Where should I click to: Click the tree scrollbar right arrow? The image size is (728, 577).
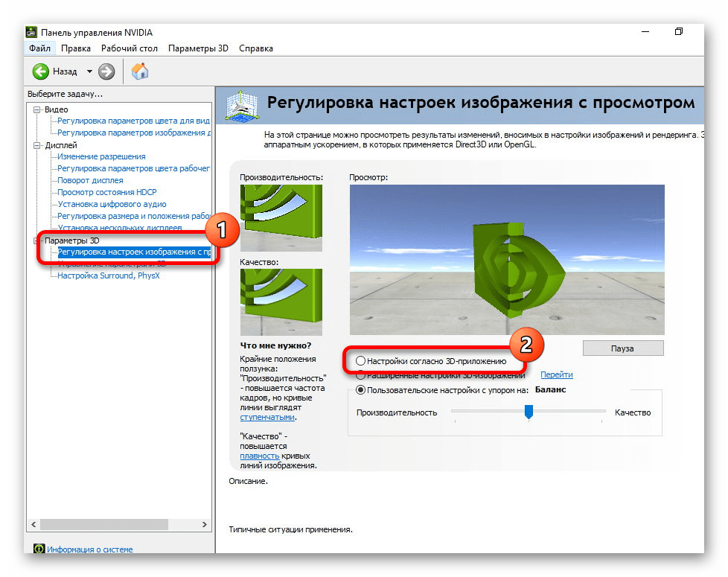204,524
